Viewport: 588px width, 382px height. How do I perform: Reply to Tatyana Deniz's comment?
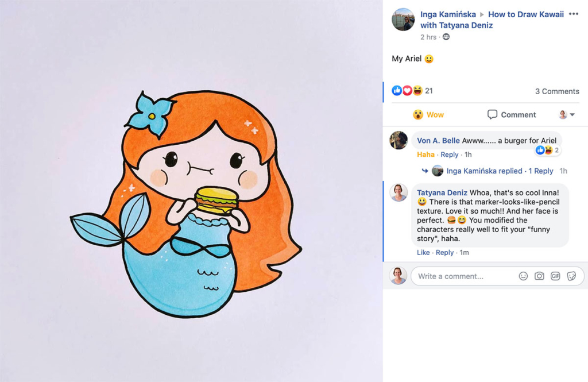[444, 253]
